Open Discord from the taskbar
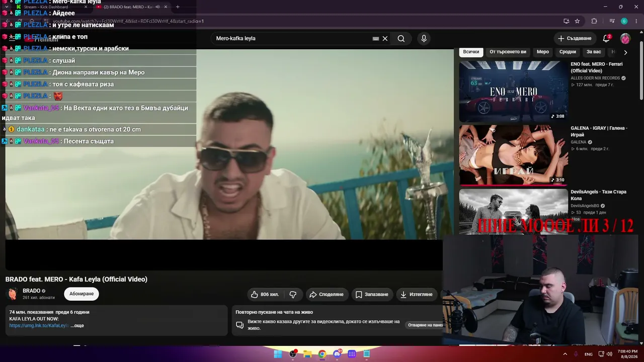 click(337, 354)
